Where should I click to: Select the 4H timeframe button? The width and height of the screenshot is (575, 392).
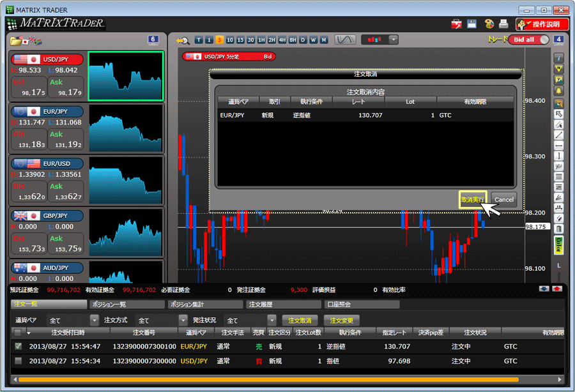point(282,40)
